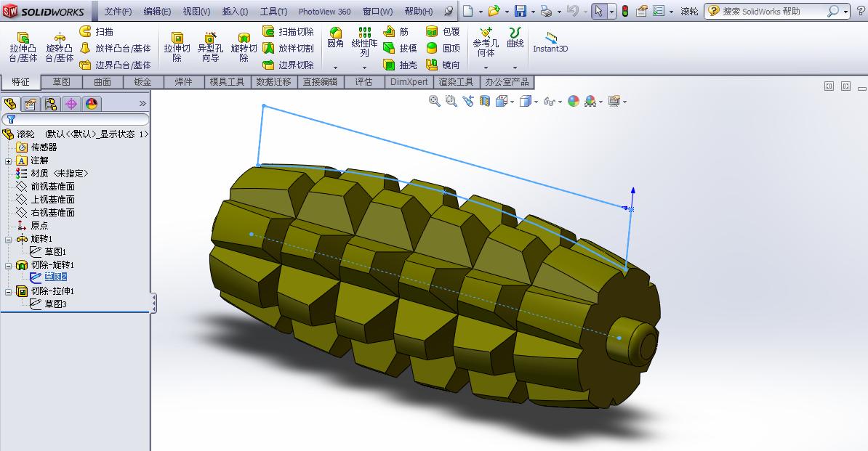This screenshot has height=451, width=868.
Task: Select the 包覆 wrap tool
Action: click(443, 31)
